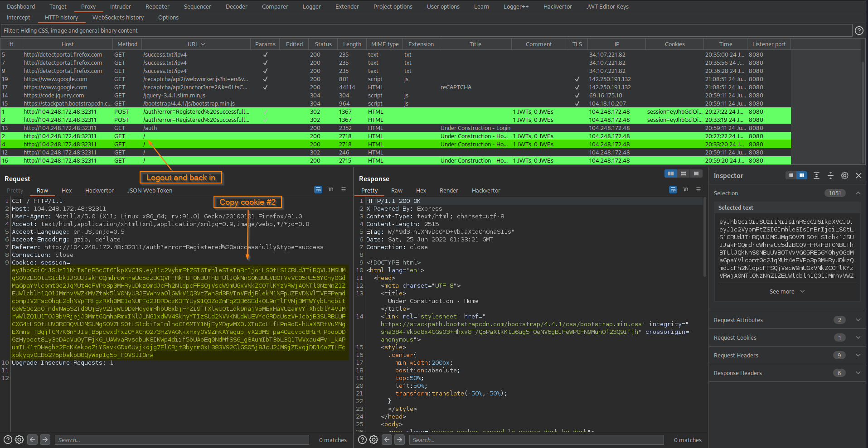
Task: Select history row 16 Under Construction home
Action: click(396, 160)
